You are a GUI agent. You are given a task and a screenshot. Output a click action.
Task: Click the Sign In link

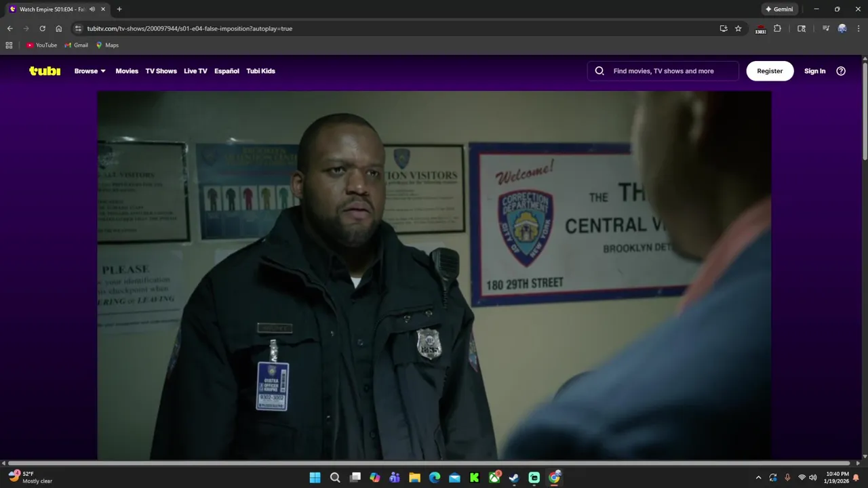[x=814, y=71]
